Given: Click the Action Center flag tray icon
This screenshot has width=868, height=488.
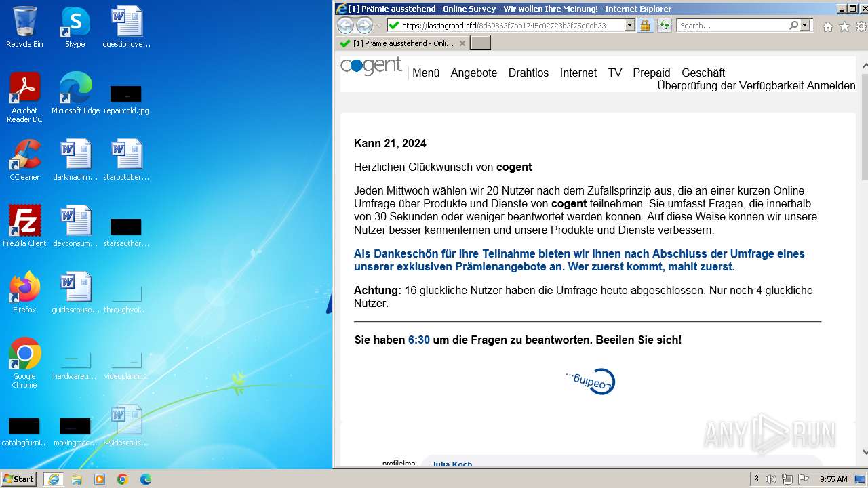Looking at the screenshot, I should tap(804, 479).
